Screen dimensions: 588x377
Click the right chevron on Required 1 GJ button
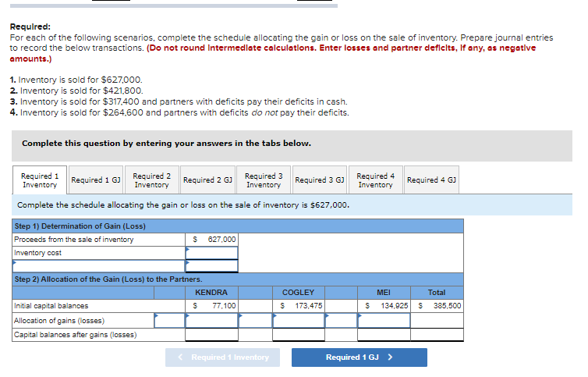(x=391, y=357)
